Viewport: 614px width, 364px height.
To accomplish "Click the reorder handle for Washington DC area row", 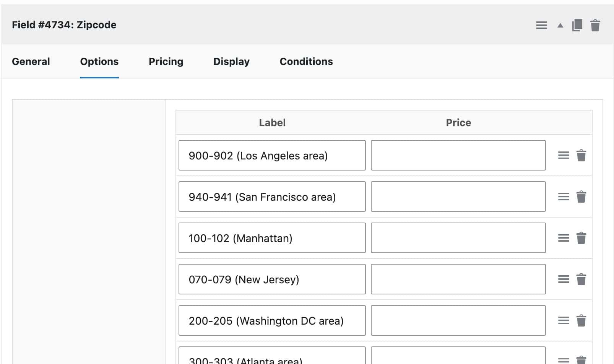I will pos(564,320).
